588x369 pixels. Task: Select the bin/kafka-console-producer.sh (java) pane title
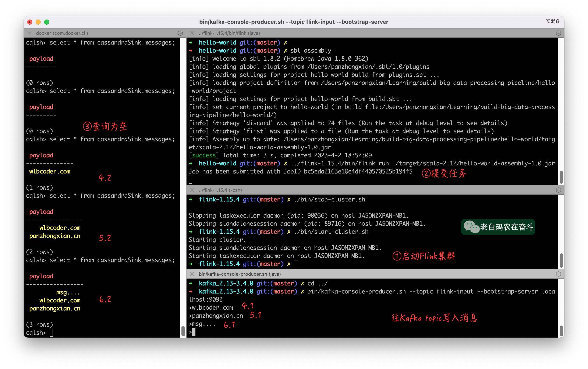click(x=240, y=274)
